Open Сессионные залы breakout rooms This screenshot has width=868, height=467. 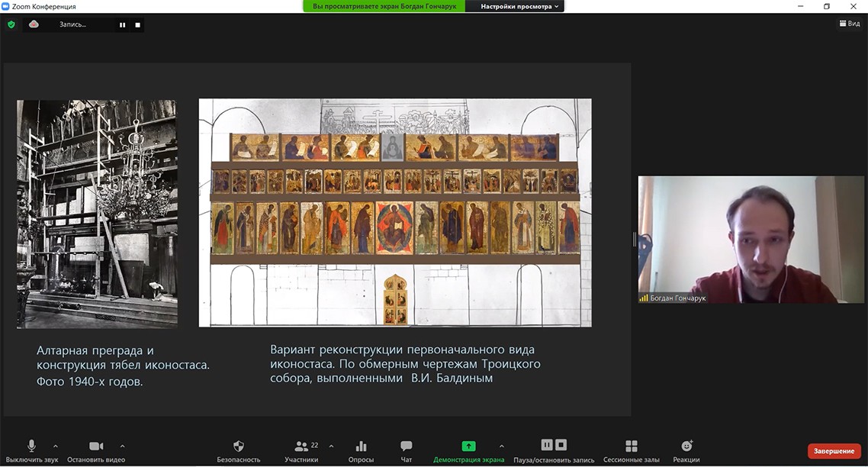[631, 451]
